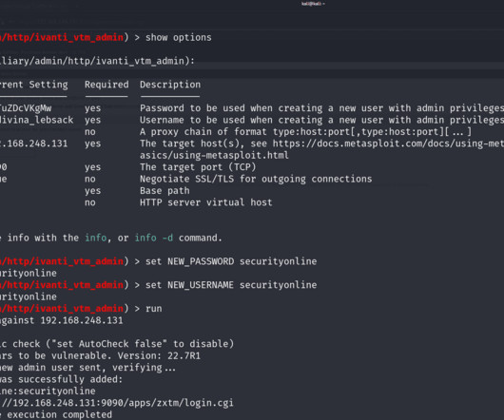Click 'Negotiate SSL/TLS for outgoing connections' text
Screen dimensions: 504x420
click(x=256, y=179)
